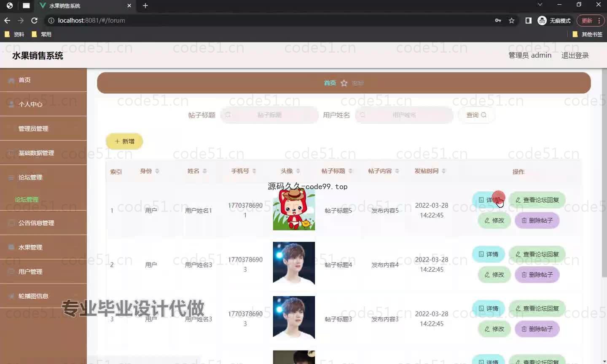Bookmark this page with star icon
This screenshot has width=607, height=364.
point(512,20)
